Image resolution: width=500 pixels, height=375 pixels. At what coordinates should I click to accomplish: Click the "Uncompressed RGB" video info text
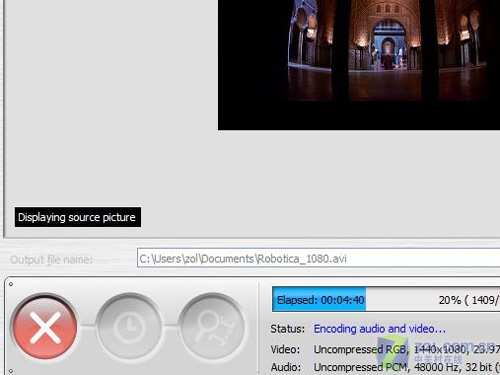tap(360, 349)
